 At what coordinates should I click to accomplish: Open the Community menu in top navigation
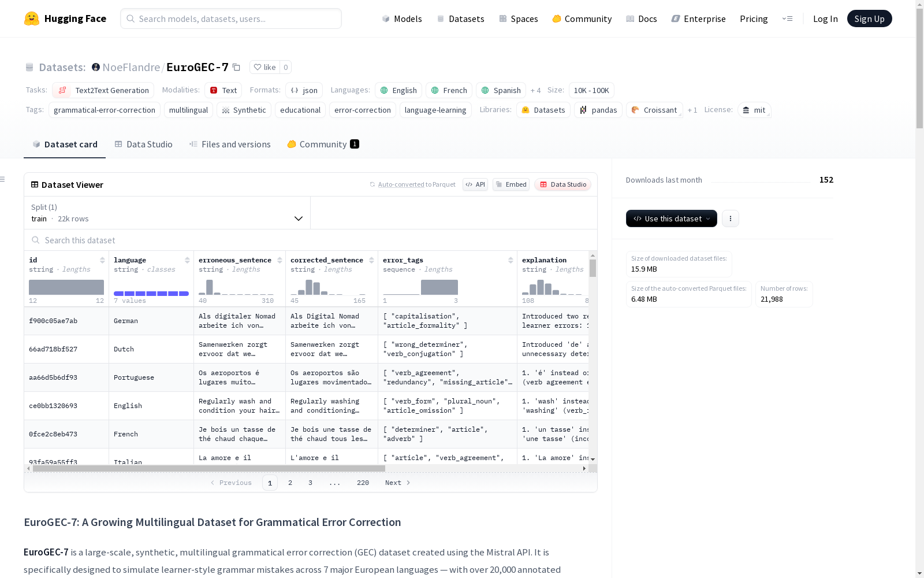point(582,18)
